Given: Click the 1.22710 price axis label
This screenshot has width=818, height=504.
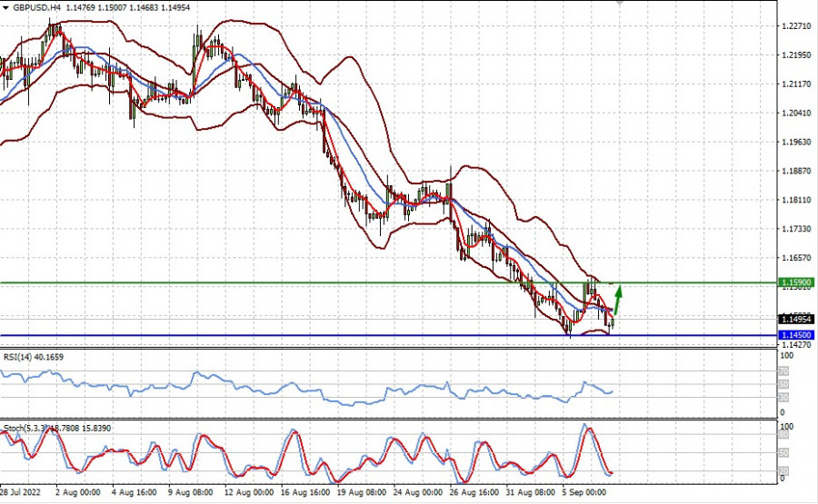Looking at the screenshot, I should [x=796, y=26].
